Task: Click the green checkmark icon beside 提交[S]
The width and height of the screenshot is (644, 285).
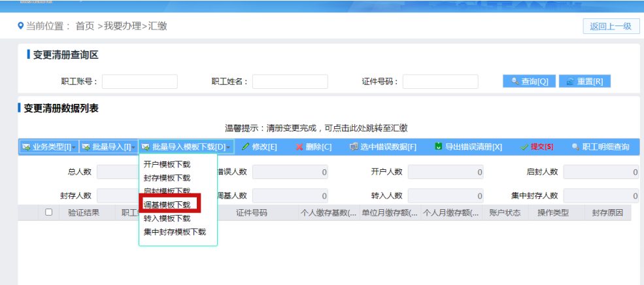Action: 524,147
